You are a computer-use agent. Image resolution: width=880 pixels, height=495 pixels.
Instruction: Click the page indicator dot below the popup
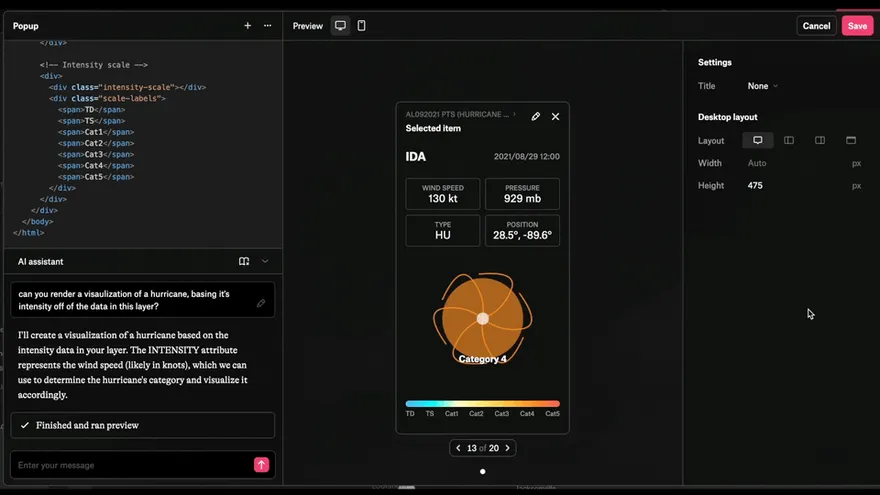point(483,471)
